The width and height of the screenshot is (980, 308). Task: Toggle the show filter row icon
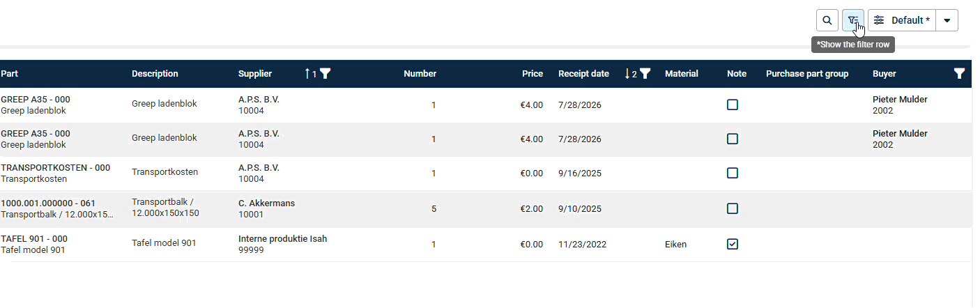[852, 20]
